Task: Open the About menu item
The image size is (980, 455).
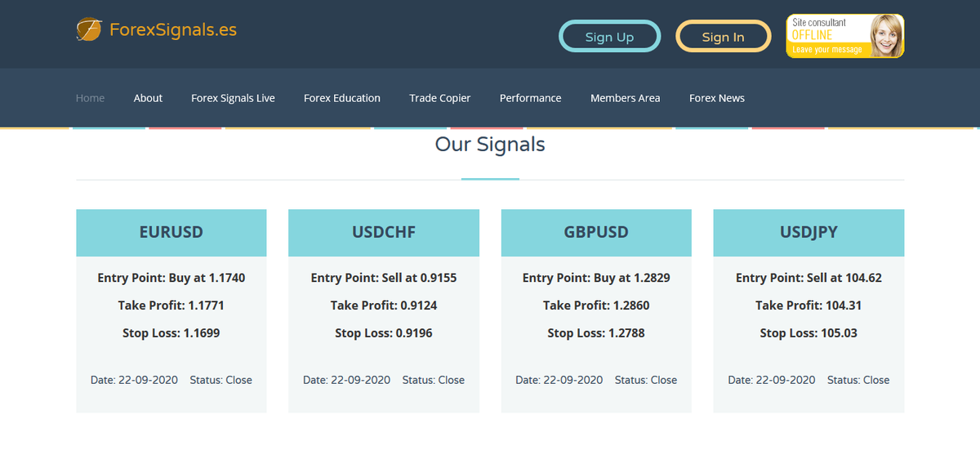Action: [148, 98]
